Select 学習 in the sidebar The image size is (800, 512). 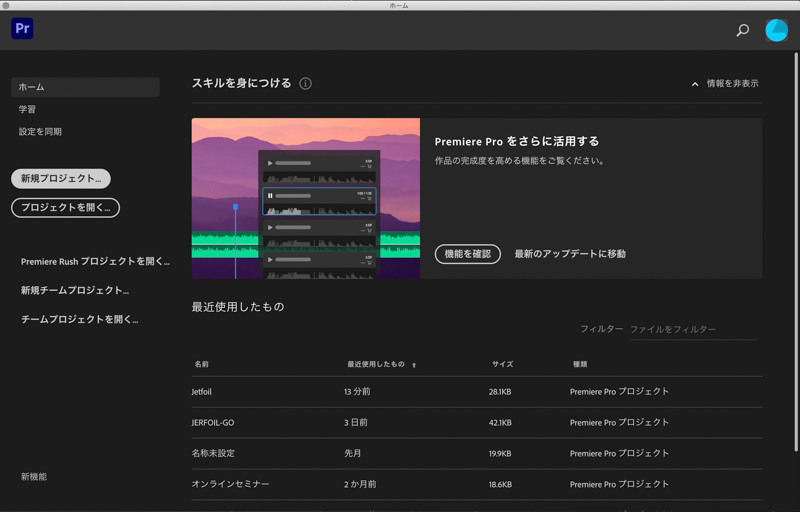[x=27, y=109]
